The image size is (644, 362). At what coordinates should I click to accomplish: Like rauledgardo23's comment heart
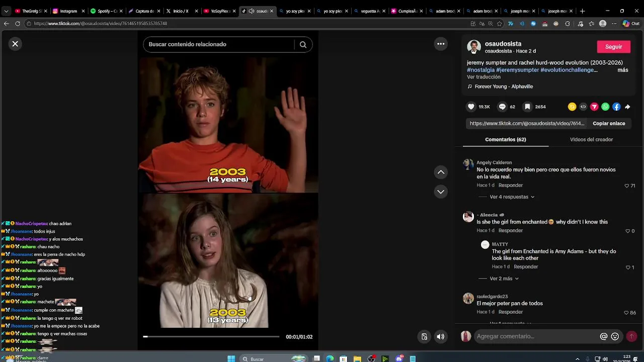(x=626, y=313)
